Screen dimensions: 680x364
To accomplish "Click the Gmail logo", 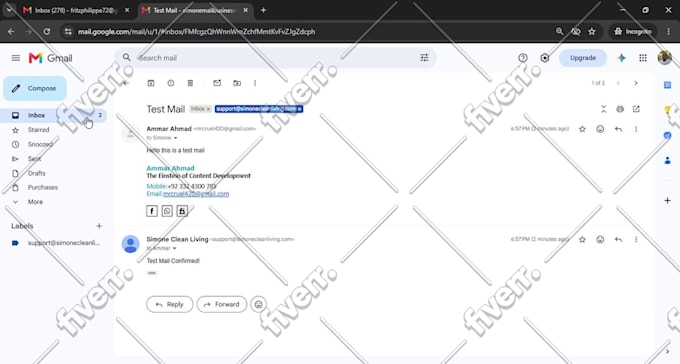I will click(50, 58).
